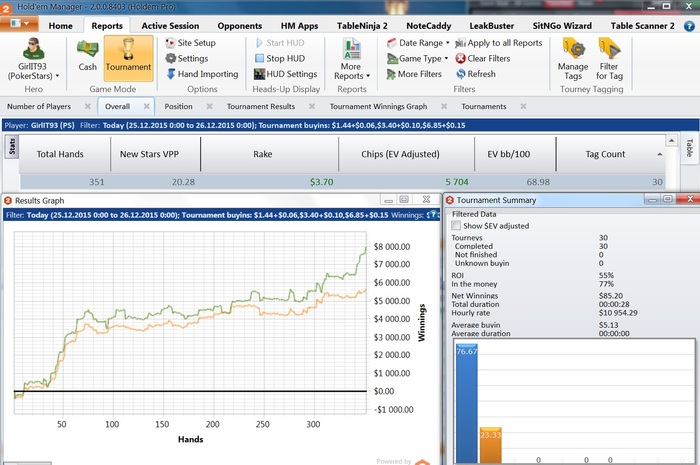
Task: Close the Tournament Results tab
Action: (312, 106)
